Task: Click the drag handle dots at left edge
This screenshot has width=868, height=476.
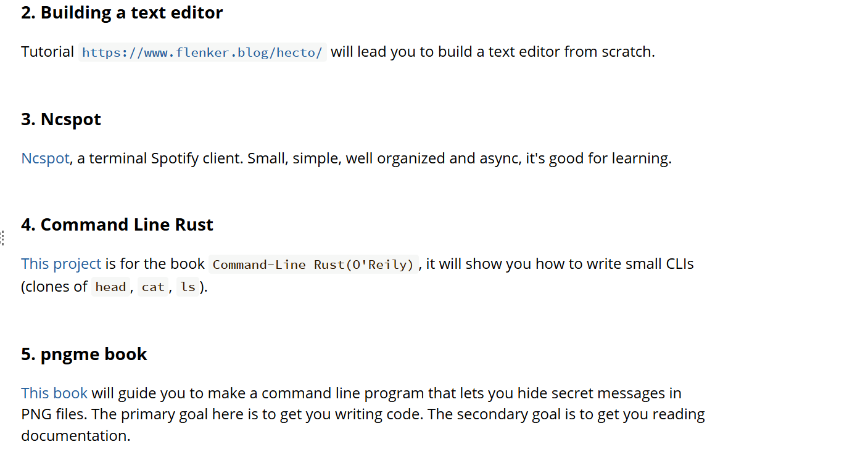Action: tap(2, 238)
